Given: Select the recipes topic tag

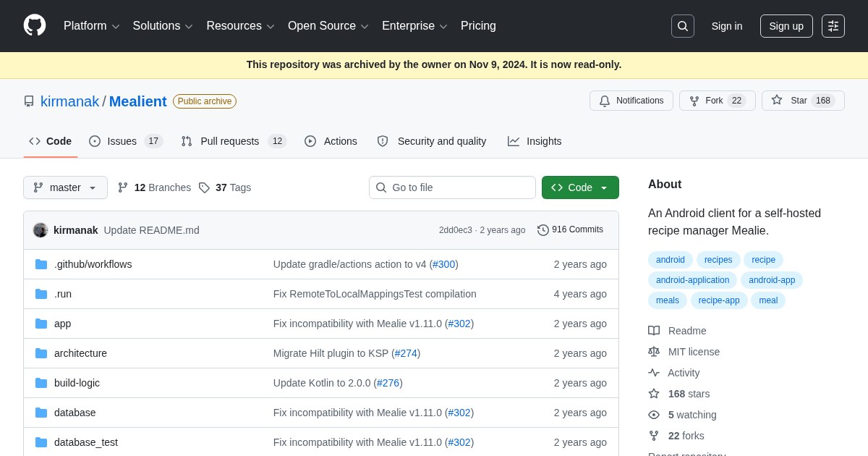Looking at the screenshot, I should click(718, 260).
